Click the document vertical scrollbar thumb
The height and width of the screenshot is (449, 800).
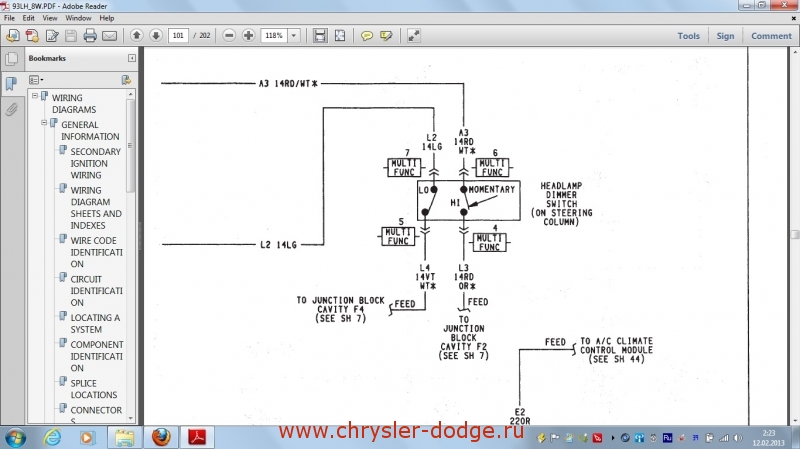click(x=795, y=235)
